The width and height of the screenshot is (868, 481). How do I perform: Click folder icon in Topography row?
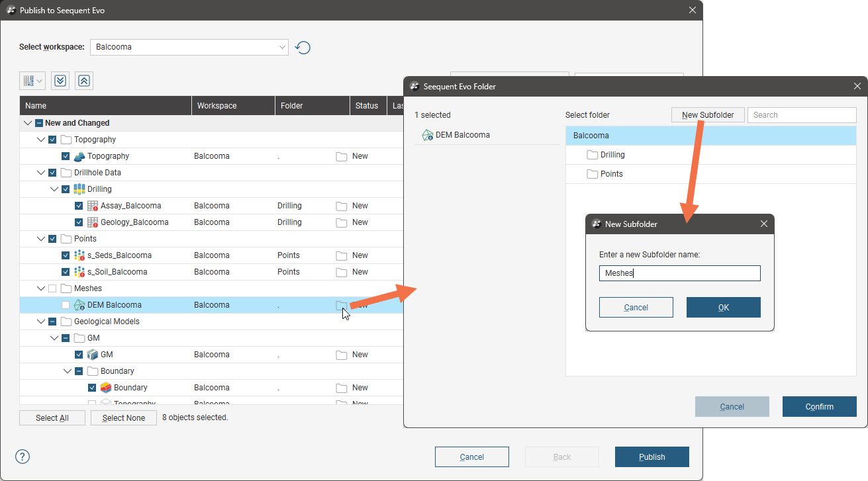342,157
